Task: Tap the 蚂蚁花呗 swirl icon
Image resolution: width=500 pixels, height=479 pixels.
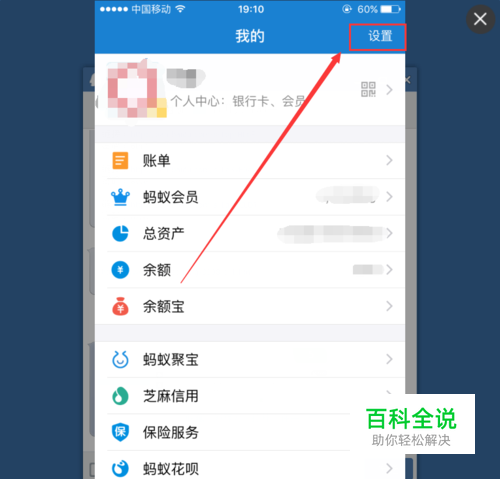Action: pos(120,468)
